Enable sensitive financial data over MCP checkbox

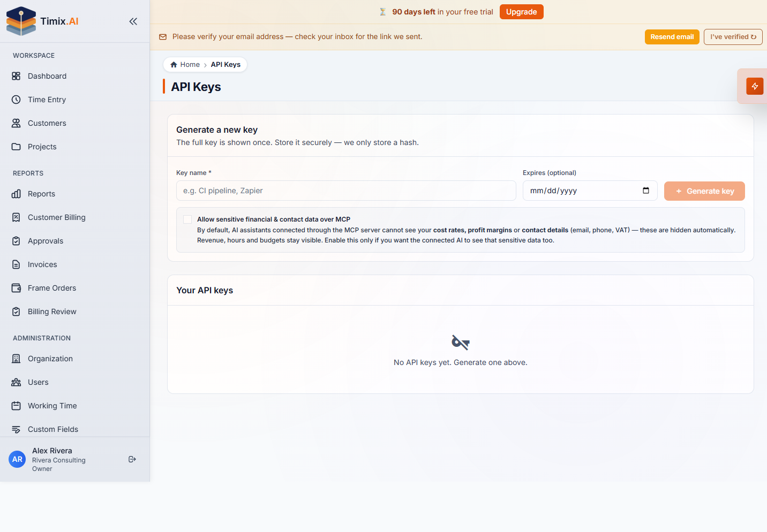(x=187, y=219)
